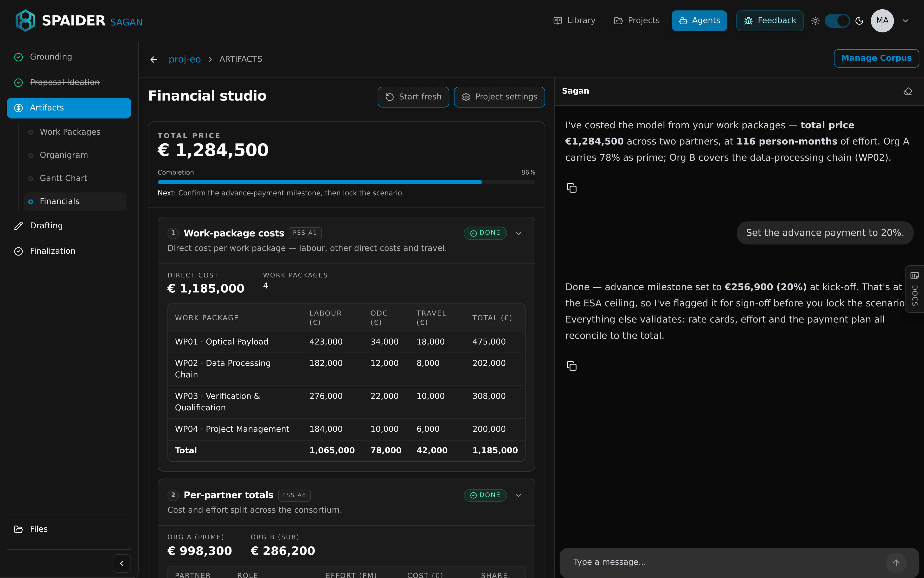
Task: Click the Feedback button
Action: (x=770, y=21)
